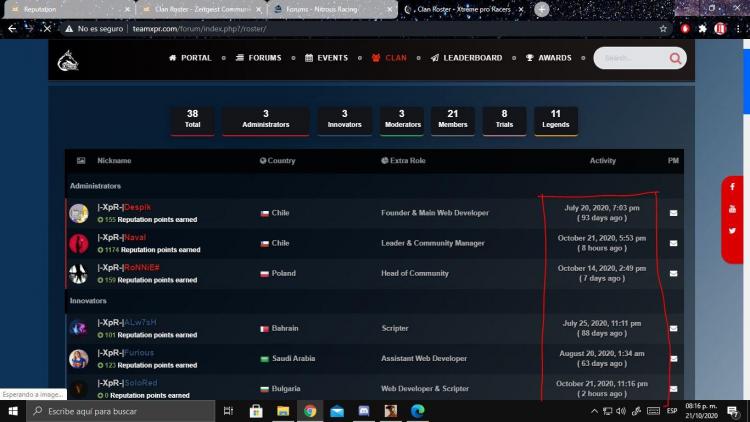Click envelope icon in Naval's row
750x422 pixels.
coord(673,243)
